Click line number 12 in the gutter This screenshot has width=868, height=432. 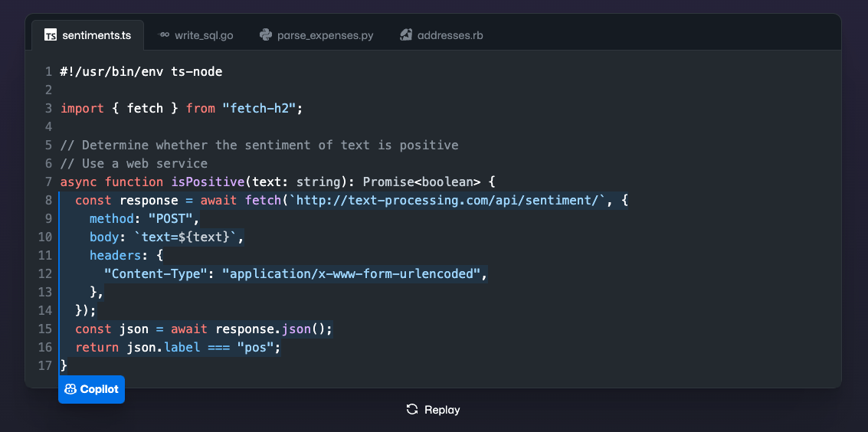[45, 273]
